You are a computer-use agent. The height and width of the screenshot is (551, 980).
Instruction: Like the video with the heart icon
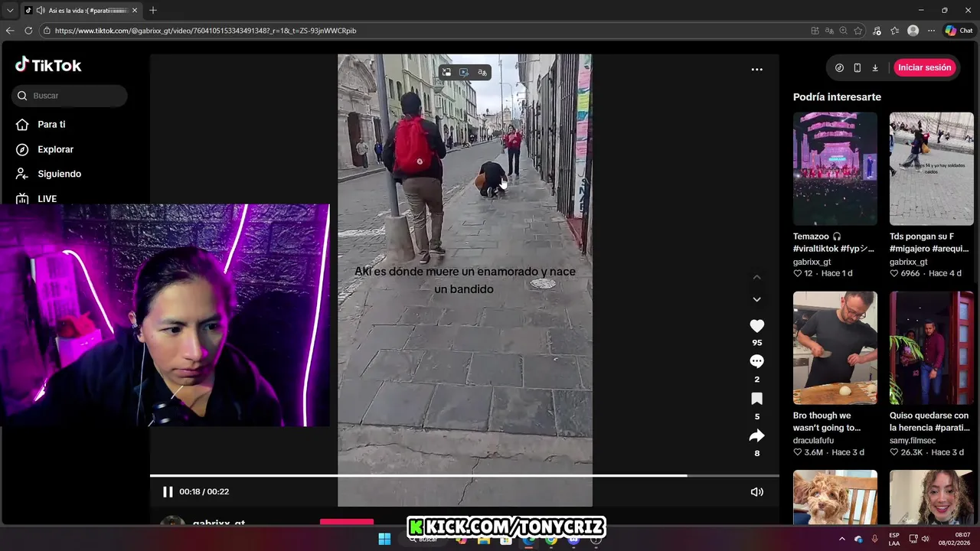tap(756, 325)
